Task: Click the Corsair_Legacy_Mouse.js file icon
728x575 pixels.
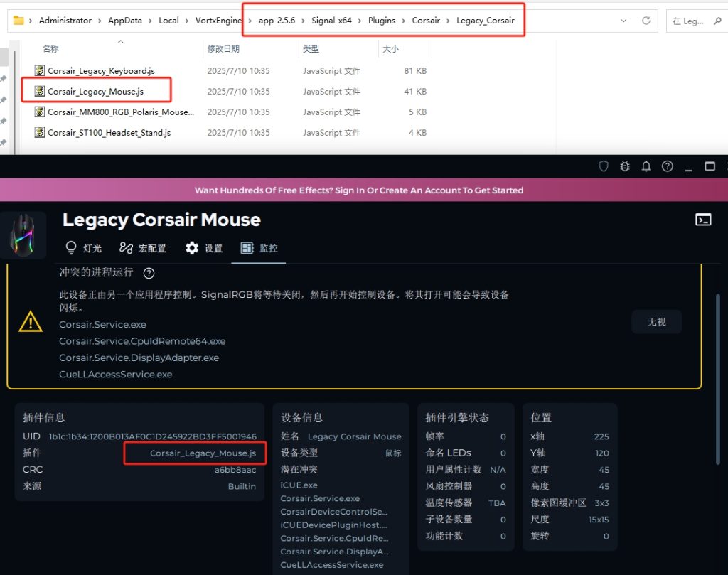Action: tap(40, 92)
